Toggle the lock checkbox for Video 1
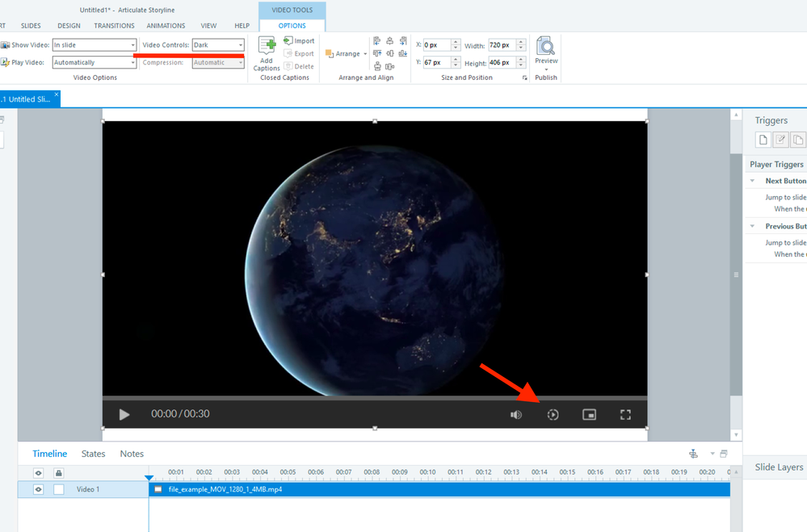This screenshot has width=807, height=532. (x=59, y=489)
